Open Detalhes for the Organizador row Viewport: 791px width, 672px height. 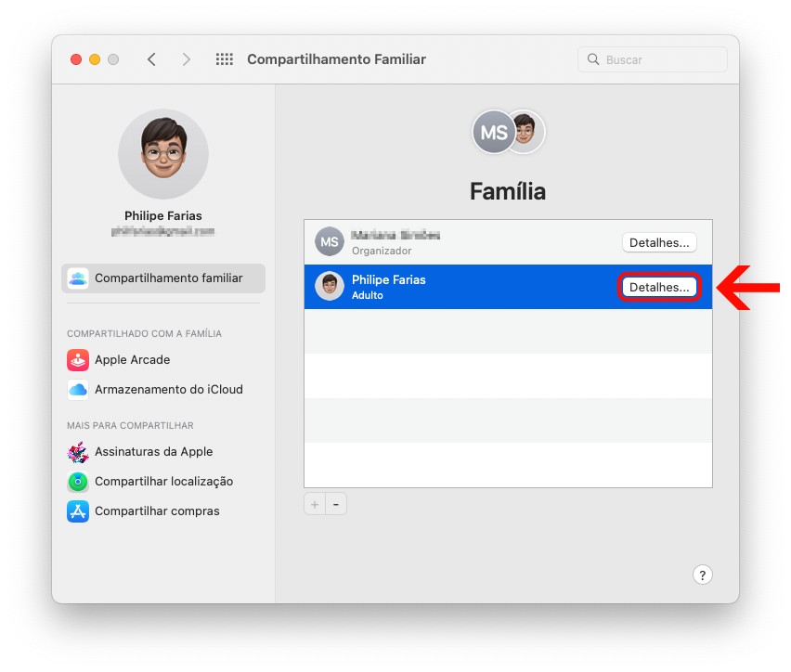tap(659, 242)
